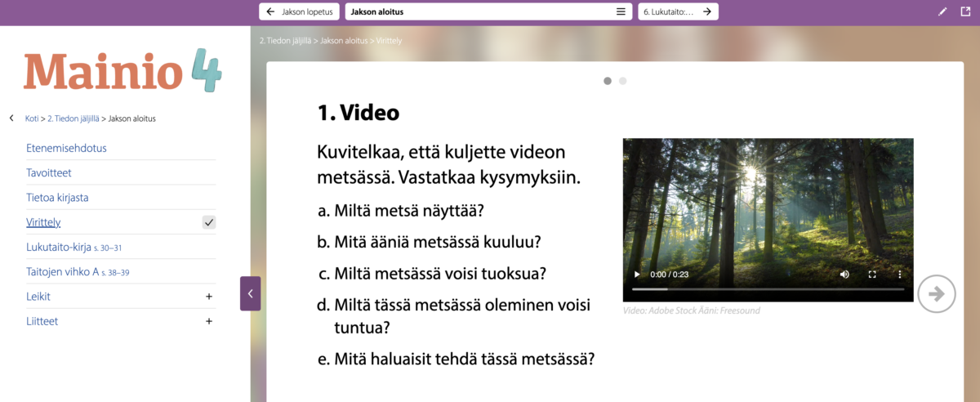The width and height of the screenshot is (980, 402).
Task: Go to next slide with round arrow
Action: point(936,294)
